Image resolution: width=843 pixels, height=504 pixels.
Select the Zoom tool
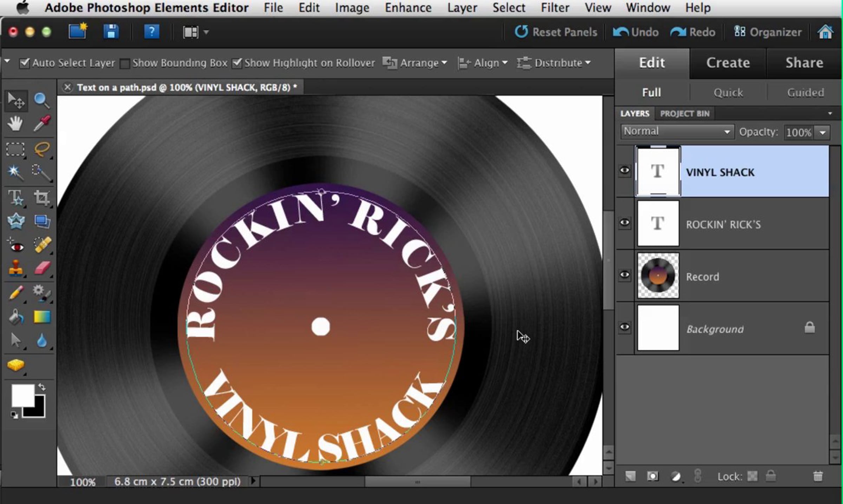[x=41, y=100]
